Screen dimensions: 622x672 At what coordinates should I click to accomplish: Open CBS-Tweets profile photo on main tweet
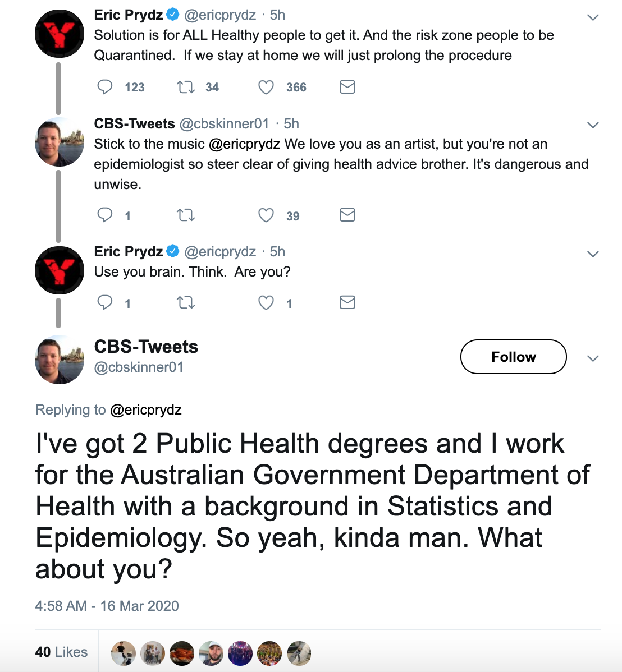(60, 360)
